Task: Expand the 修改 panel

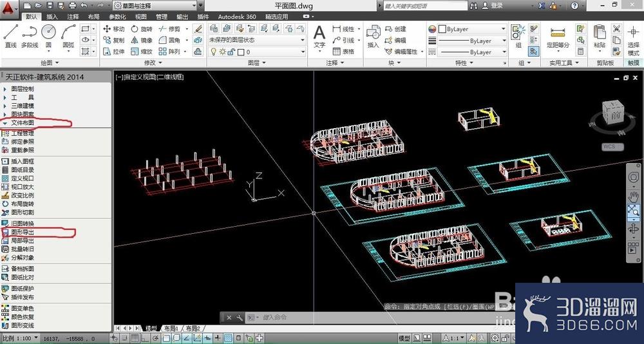Action: click(153, 62)
